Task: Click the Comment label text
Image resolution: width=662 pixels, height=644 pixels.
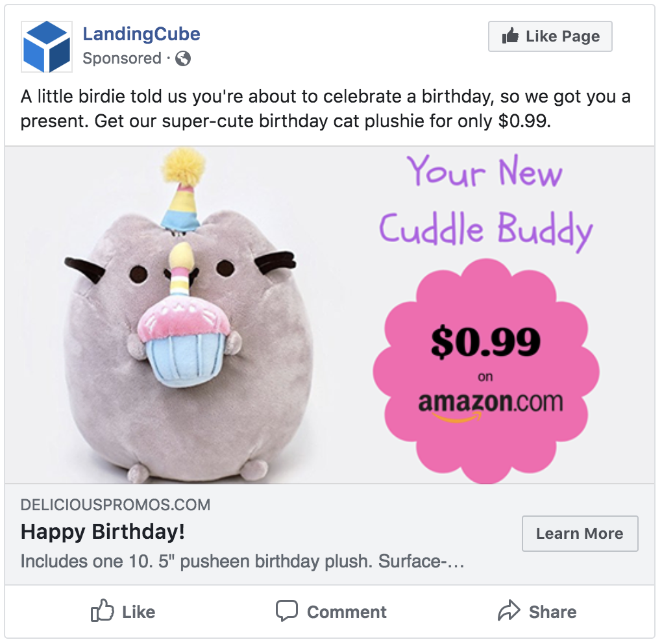Action: (x=347, y=612)
